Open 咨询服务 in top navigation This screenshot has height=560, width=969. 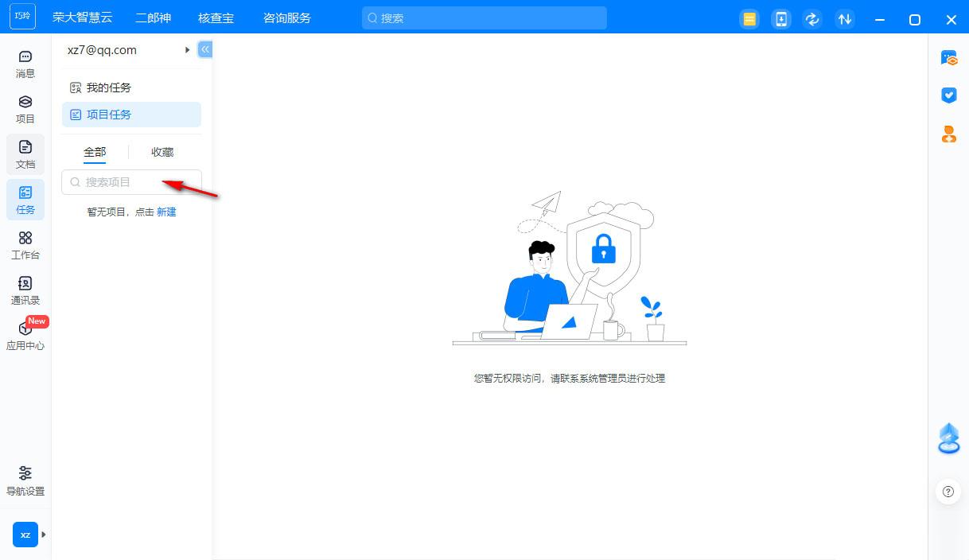tap(287, 17)
